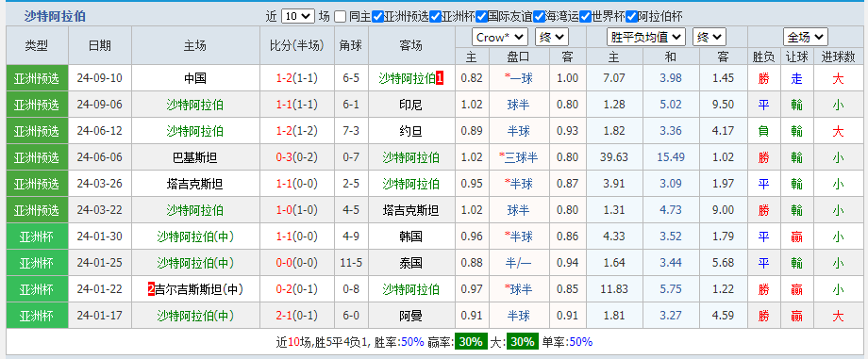Toggle the 同主 checkbox

(x=341, y=17)
